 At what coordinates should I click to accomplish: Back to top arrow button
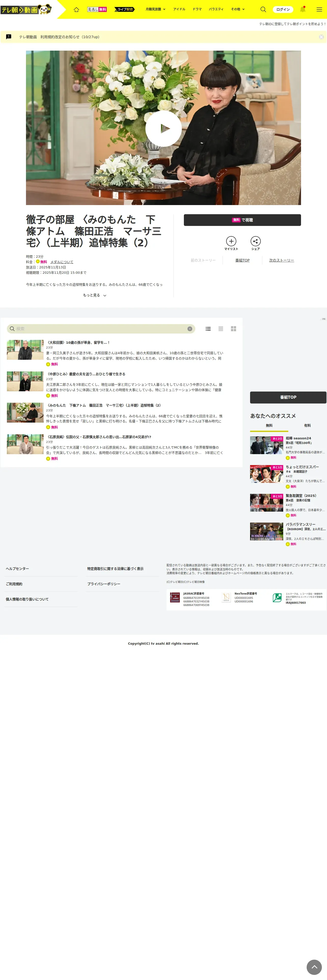point(314,967)
